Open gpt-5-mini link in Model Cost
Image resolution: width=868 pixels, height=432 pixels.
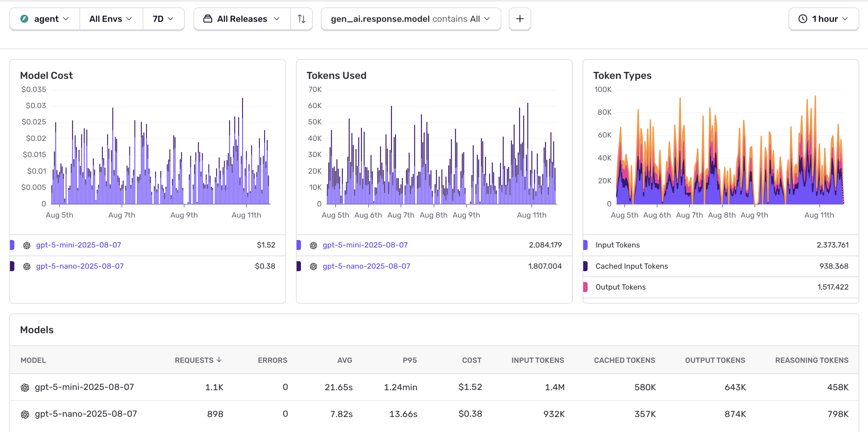pos(79,245)
